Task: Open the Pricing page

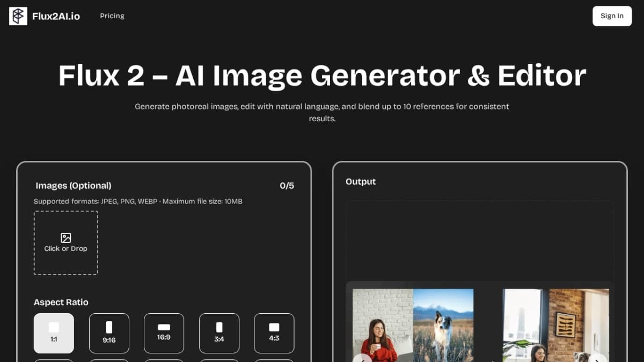Action: (x=112, y=16)
